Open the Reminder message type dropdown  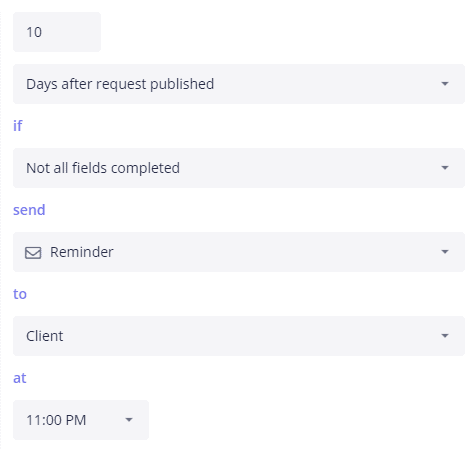[239, 252]
